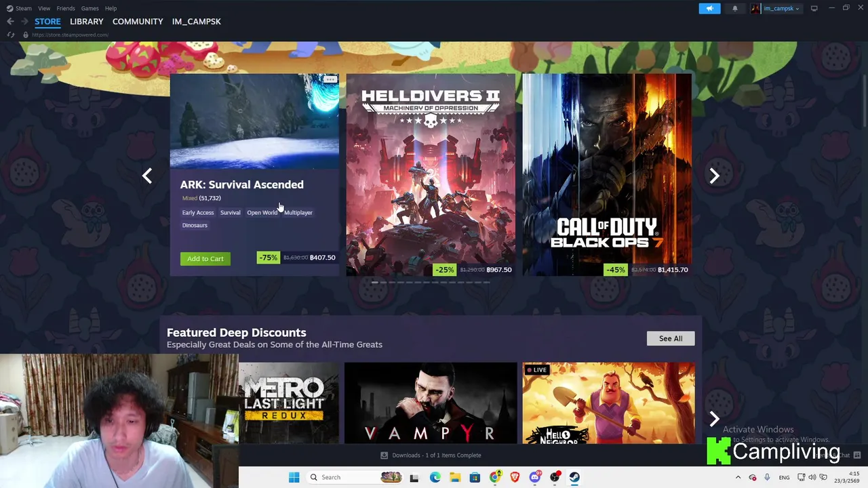Screen dimensions: 868x488
Task: Switch the ENG input language indicator
Action: (x=784, y=477)
